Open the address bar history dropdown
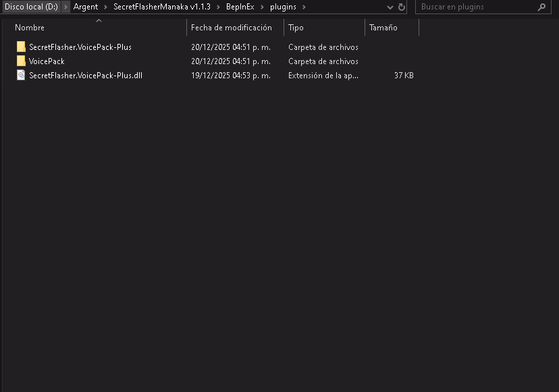The image size is (559, 392). point(390,7)
